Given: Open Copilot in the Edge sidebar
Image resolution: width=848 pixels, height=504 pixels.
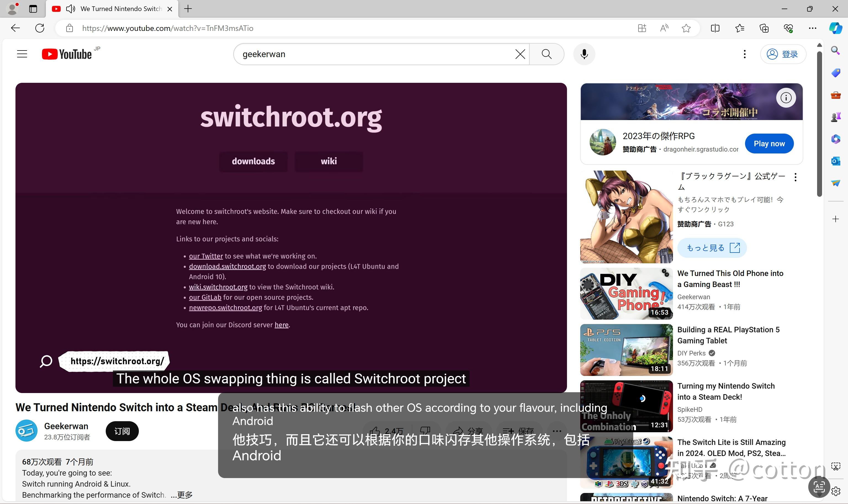Looking at the screenshot, I should [x=835, y=28].
